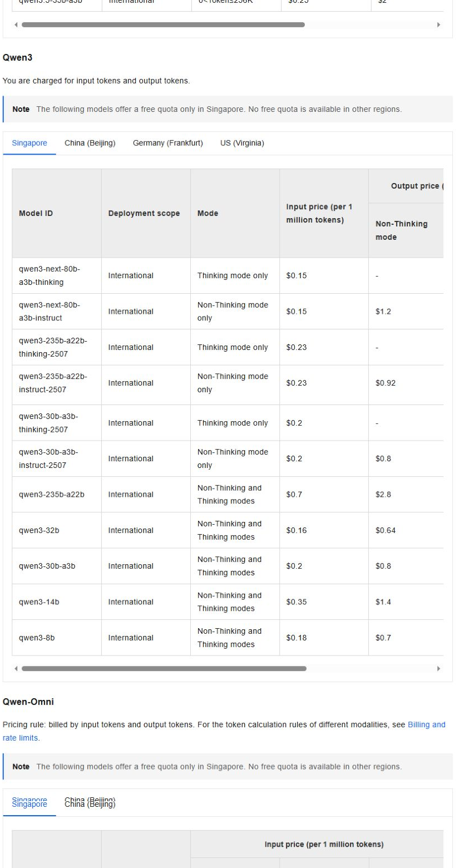Click the left arrow of Qwen3 table scrollbar
Screen dimensions: 464x868
tap(16, 669)
